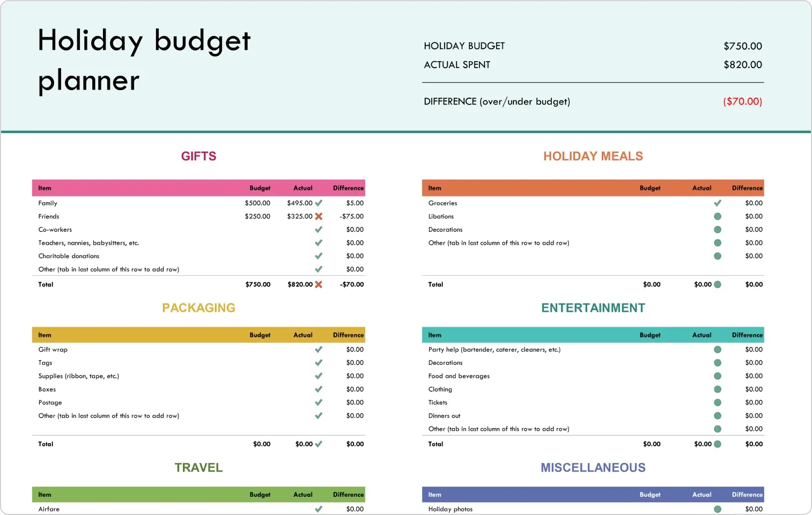
Task: Click the PACKAGING section heading
Action: (x=198, y=308)
